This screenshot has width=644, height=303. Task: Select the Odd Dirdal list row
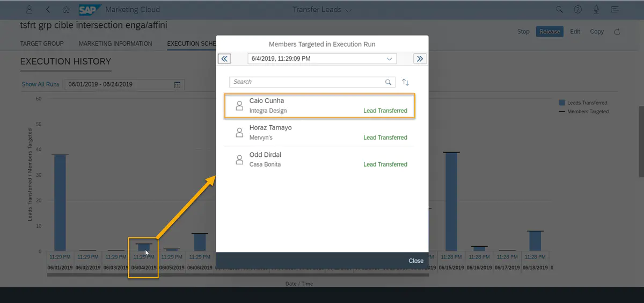pyautogui.click(x=319, y=160)
